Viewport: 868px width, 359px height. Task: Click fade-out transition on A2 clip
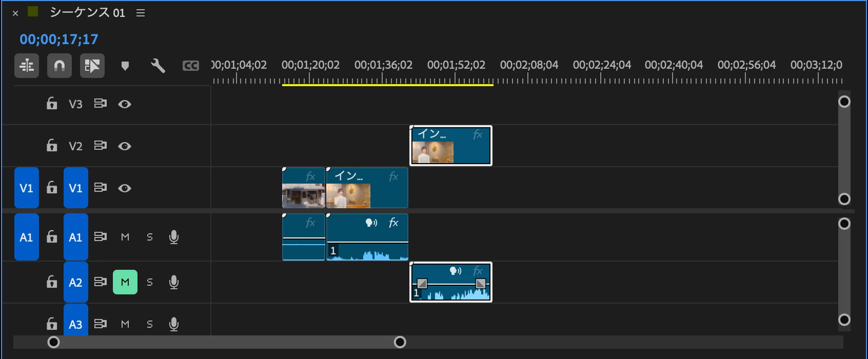(481, 284)
